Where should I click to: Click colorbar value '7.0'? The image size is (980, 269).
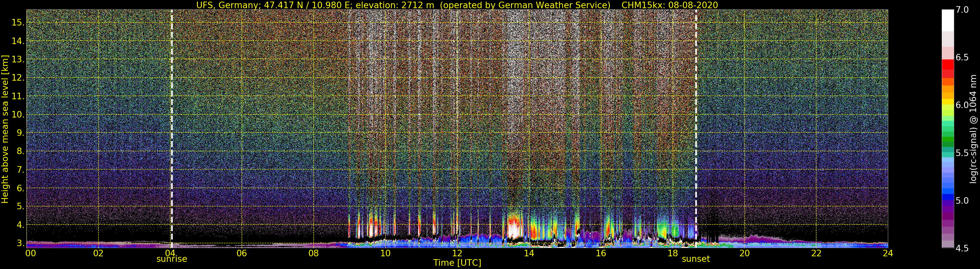point(962,9)
